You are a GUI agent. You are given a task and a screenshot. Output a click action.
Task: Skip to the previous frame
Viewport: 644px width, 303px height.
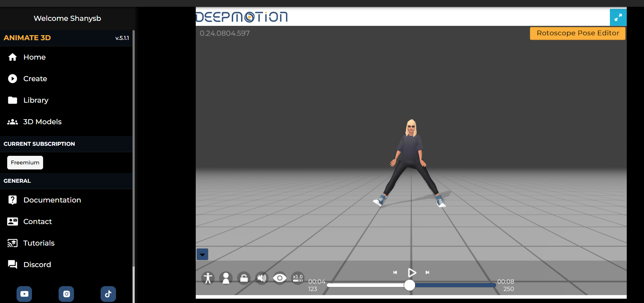395,272
